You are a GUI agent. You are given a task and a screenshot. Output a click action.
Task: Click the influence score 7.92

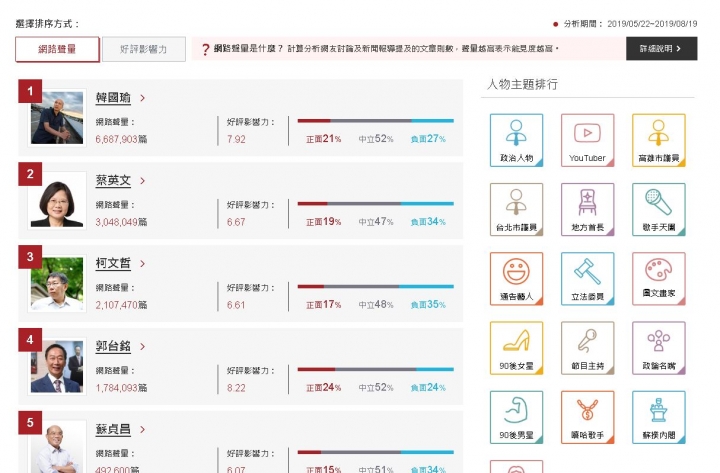click(x=236, y=139)
